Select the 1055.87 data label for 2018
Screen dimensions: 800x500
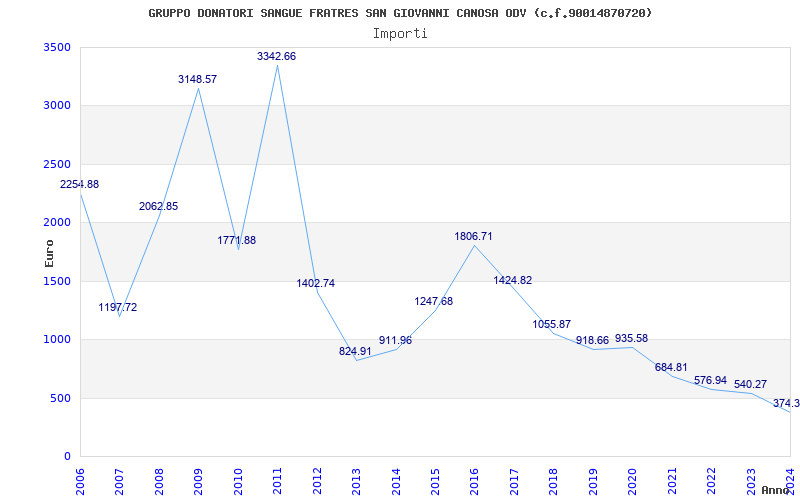tap(552, 325)
